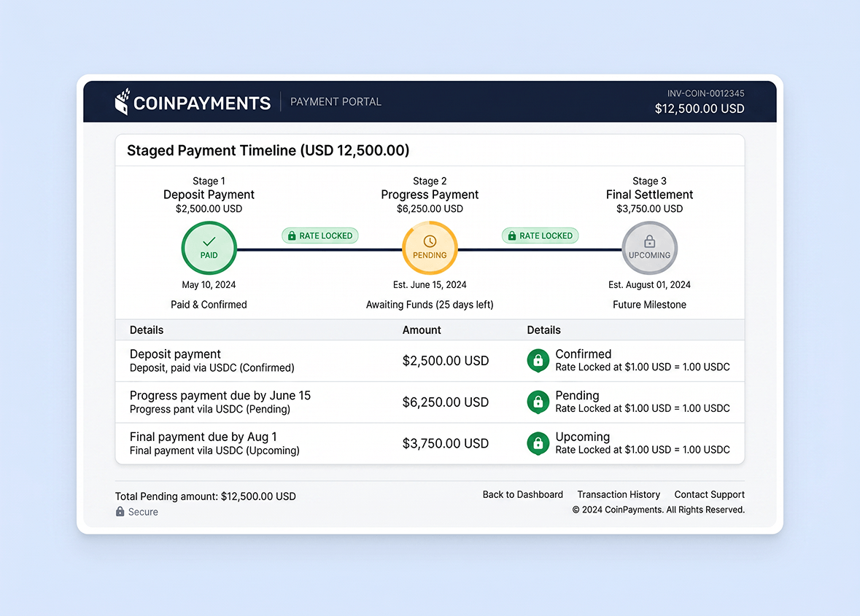Click Deposit, paid via USDC (Confirmed) subtitle
Image resolution: width=860 pixels, height=616 pixels.
[x=212, y=367]
